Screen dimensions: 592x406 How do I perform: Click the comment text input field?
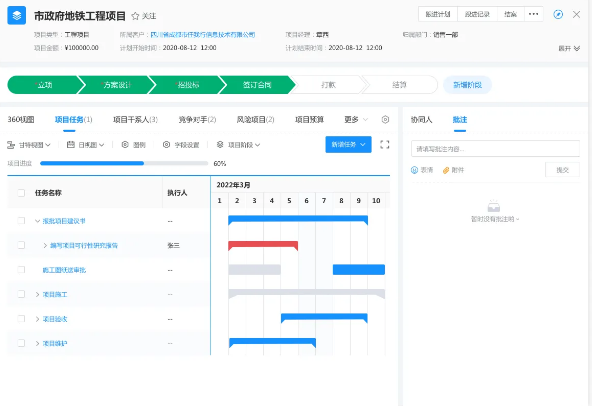[495, 149]
